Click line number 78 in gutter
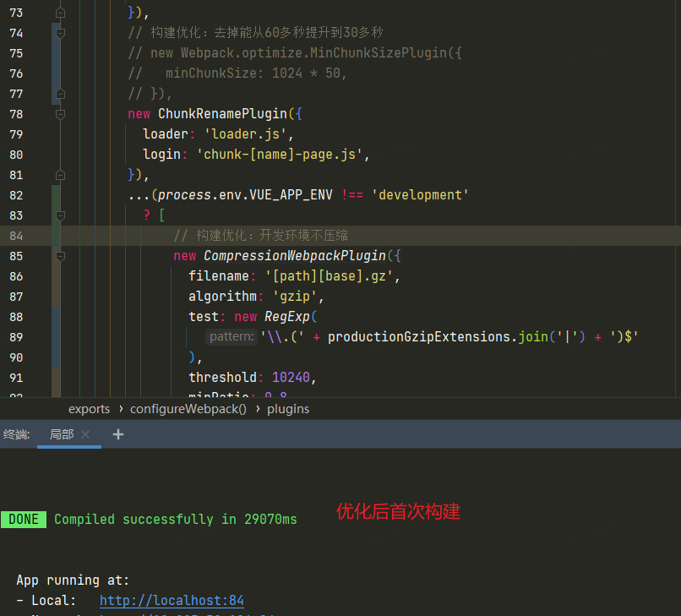This screenshot has width=681, height=616. point(16,114)
